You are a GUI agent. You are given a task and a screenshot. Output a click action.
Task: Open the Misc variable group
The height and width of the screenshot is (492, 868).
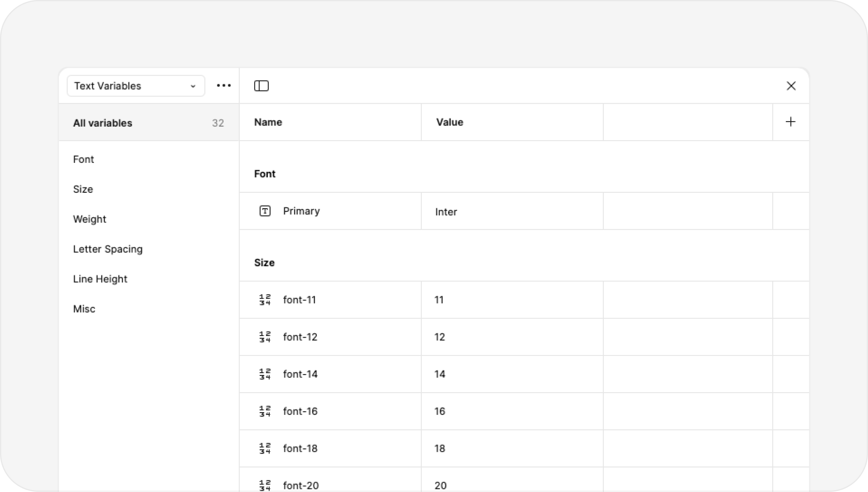coord(84,309)
